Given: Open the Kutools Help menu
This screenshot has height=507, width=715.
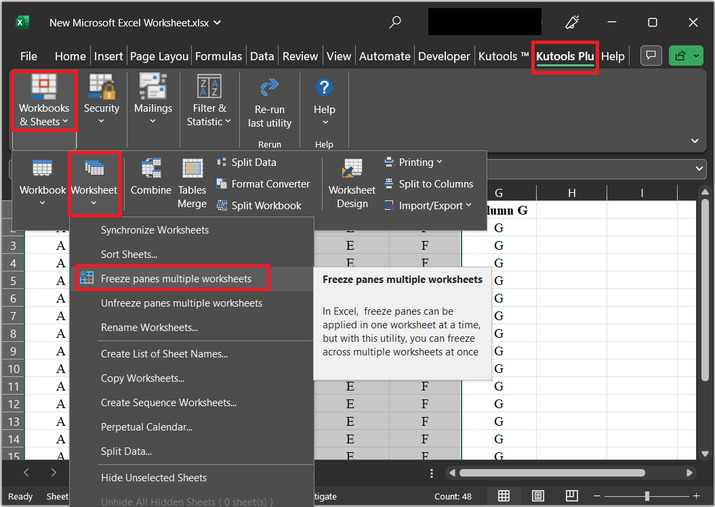Looking at the screenshot, I should pos(324,103).
